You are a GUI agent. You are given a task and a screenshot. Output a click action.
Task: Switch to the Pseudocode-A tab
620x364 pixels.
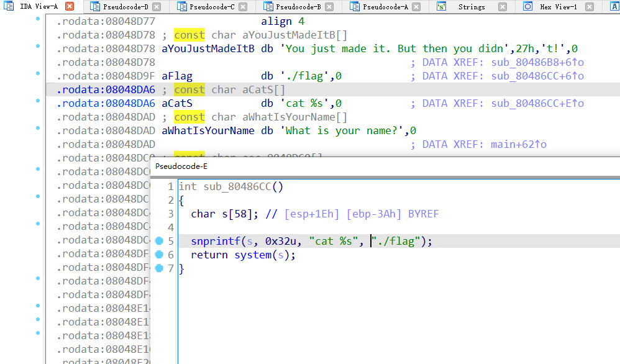[x=385, y=7]
